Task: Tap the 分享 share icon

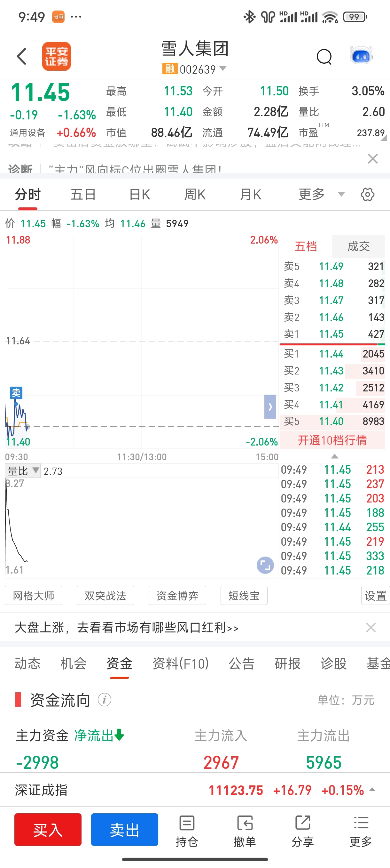Action: pyautogui.click(x=302, y=831)
